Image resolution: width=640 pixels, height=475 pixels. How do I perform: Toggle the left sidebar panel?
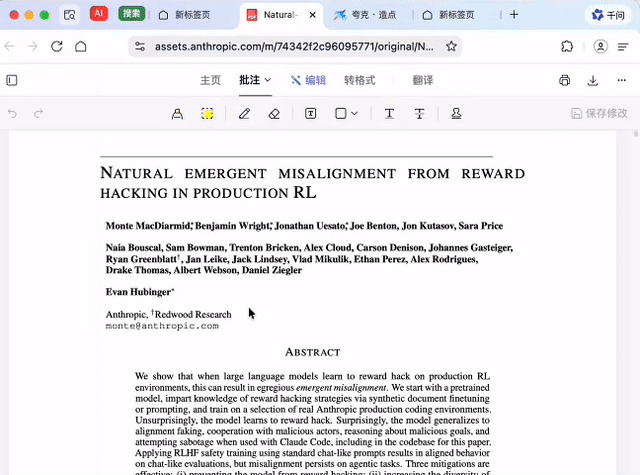coord(12,80)
